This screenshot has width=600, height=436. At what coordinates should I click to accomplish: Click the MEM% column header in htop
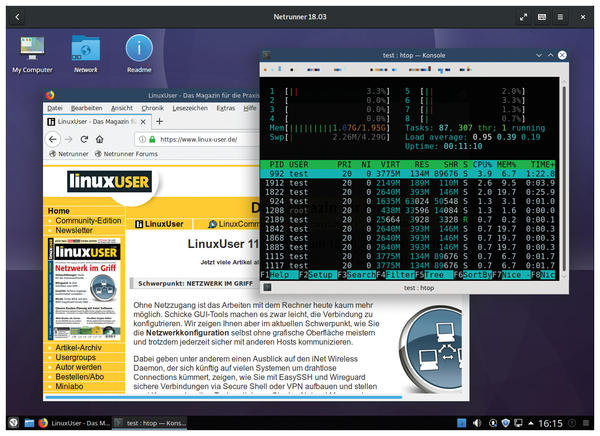coord(506,165)
